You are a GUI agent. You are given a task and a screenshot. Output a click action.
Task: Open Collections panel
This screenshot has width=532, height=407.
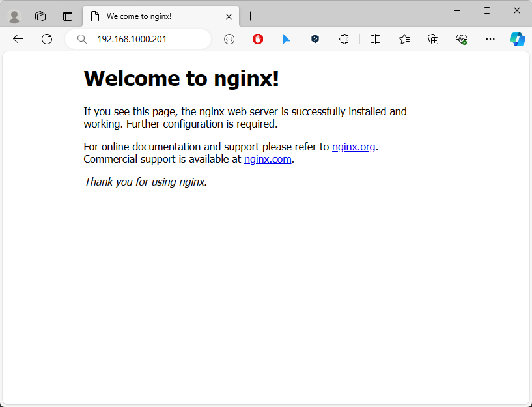point(433,39)
